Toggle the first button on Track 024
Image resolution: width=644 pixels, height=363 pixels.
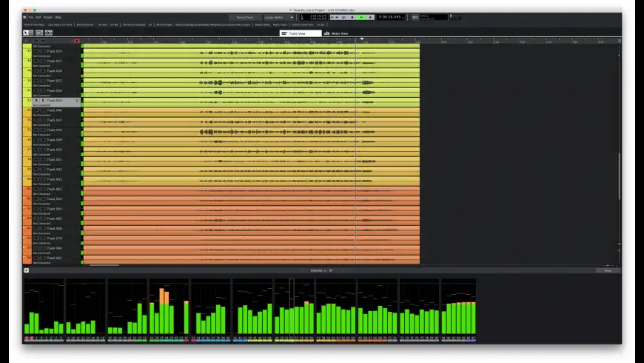point(35,51)
